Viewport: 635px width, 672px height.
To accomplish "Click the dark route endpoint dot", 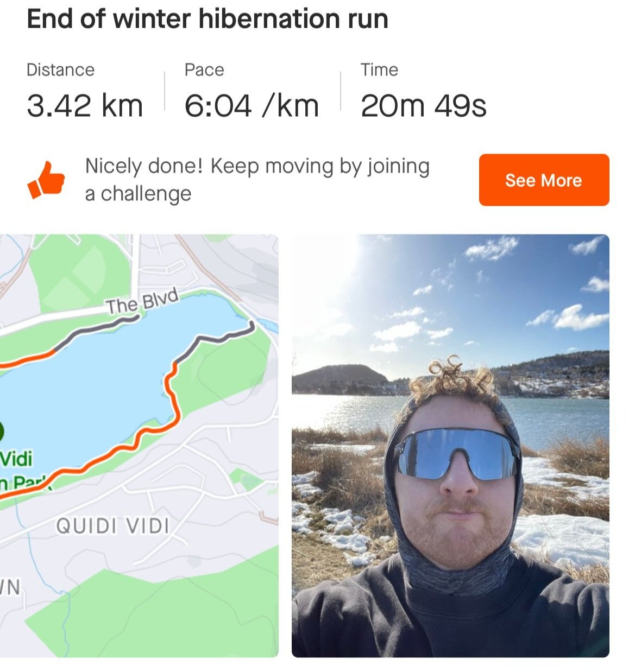I will tap(252, 326).
